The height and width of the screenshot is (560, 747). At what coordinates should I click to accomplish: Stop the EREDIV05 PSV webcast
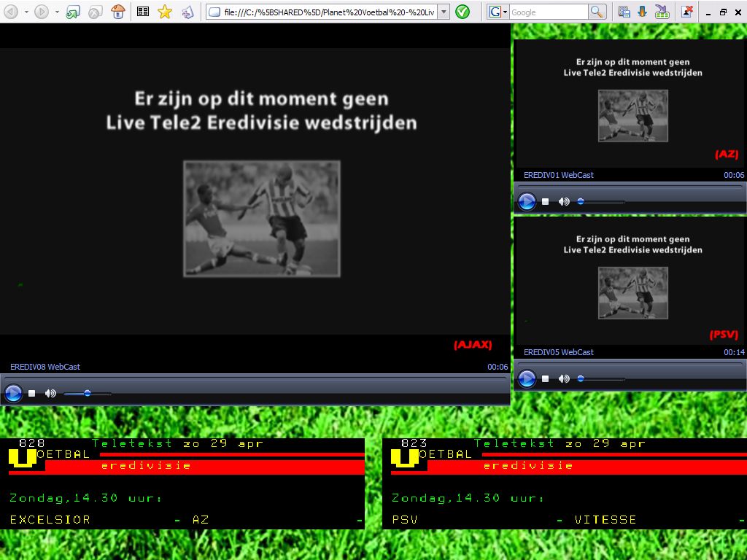[546, 379]
